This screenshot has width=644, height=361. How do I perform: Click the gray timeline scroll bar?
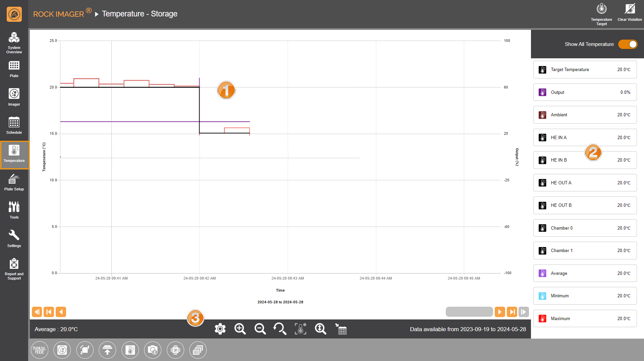(469, 312)
